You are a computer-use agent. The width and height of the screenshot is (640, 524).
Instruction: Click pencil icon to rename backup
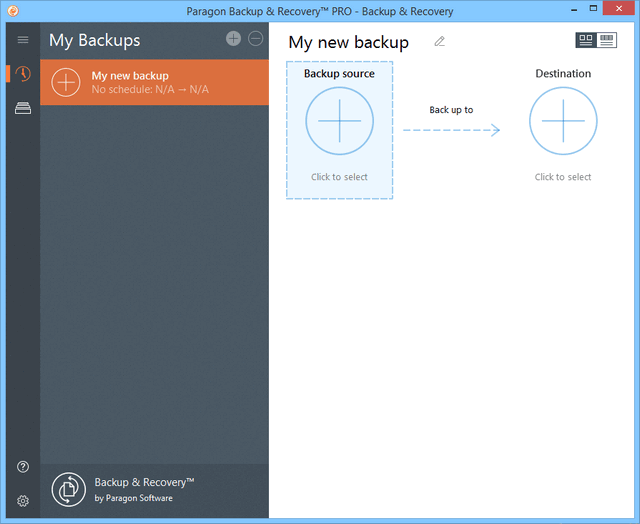click(x=439, y=41)
